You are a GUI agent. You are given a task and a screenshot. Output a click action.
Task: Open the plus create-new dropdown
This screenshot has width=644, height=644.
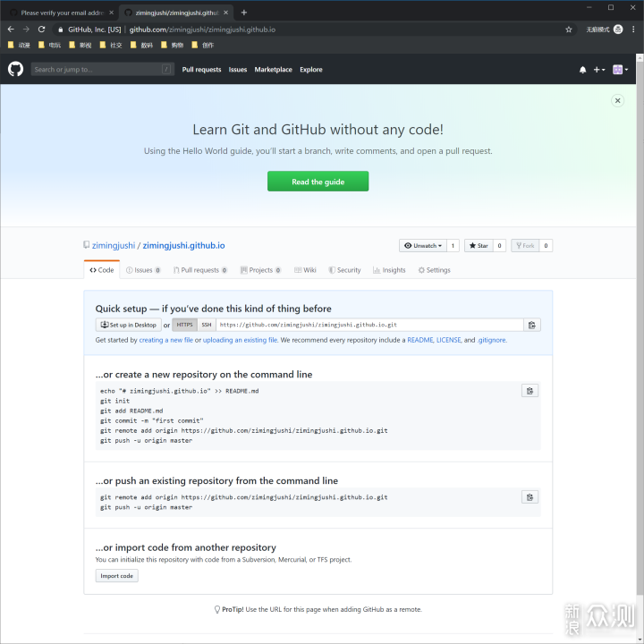point(598,70)
